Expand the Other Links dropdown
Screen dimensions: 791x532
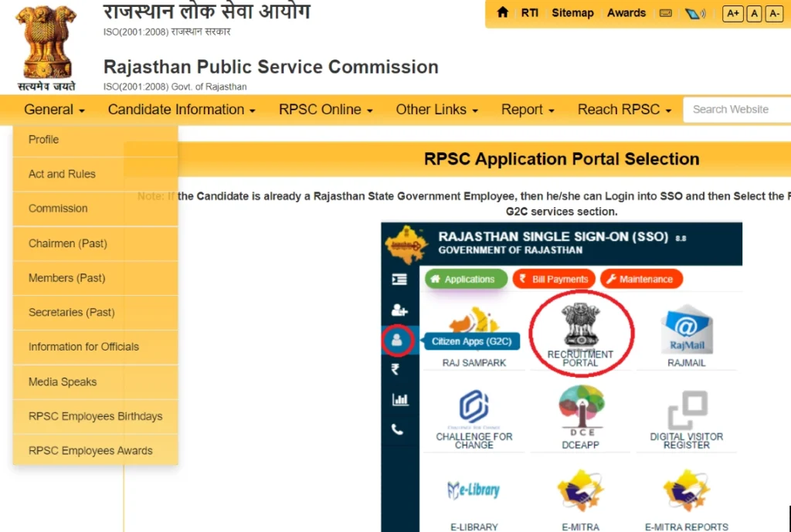coord(436,110)
